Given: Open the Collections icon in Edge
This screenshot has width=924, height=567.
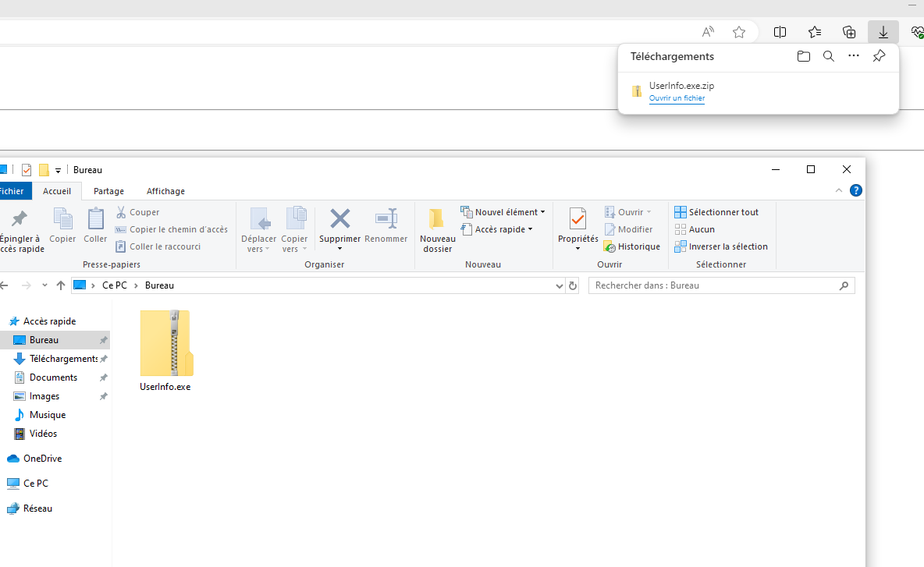Looking at the screenshot, I should tap(849, 32).
